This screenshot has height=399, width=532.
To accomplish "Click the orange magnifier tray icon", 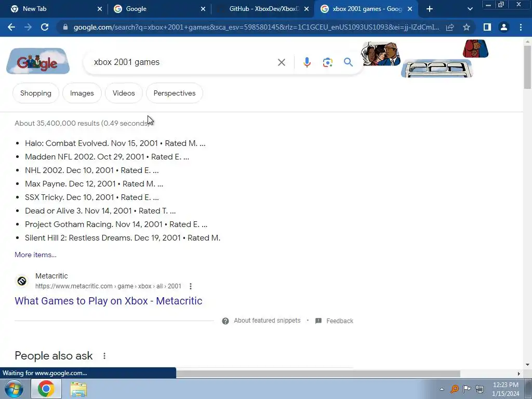I will pyautogui.click(x=454, y=389).
